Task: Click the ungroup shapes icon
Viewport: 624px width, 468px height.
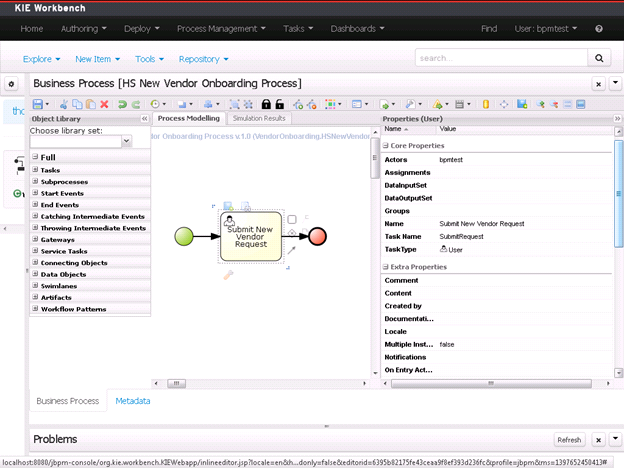Action: coord(248,104)
